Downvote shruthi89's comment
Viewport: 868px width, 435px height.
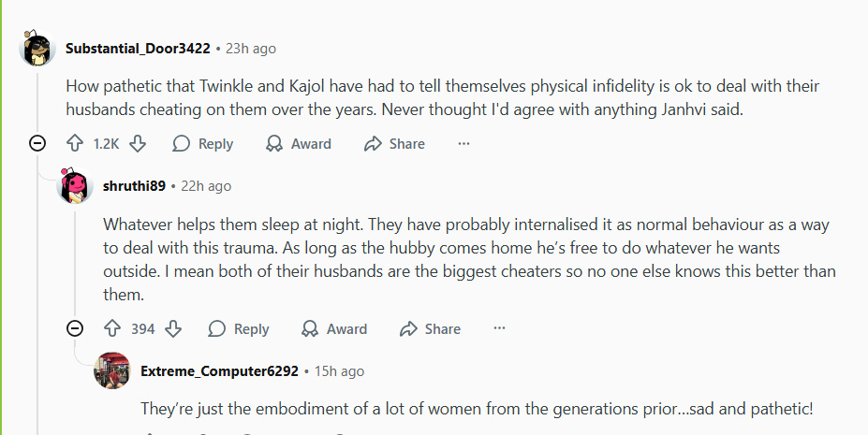click(x=172, y=329)
